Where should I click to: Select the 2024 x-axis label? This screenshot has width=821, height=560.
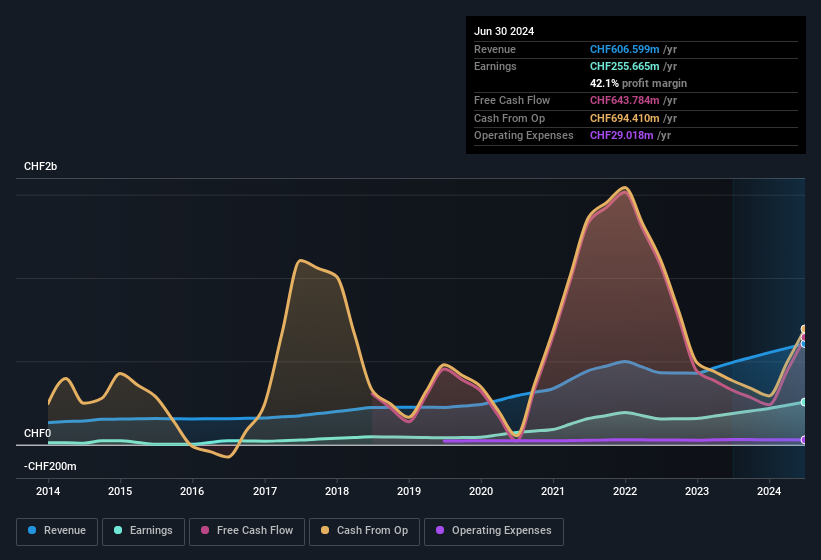click(769, 491)
